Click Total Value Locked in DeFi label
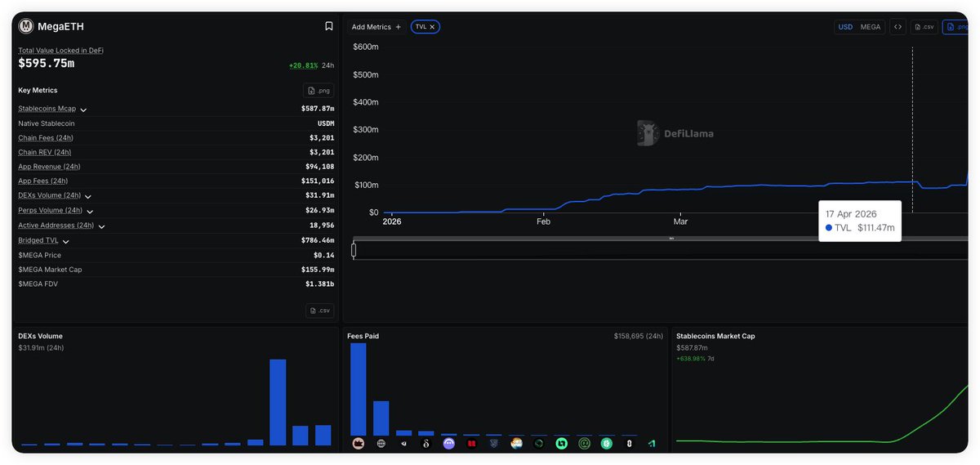This screenshot has width=980, height=465. [60, 51]
